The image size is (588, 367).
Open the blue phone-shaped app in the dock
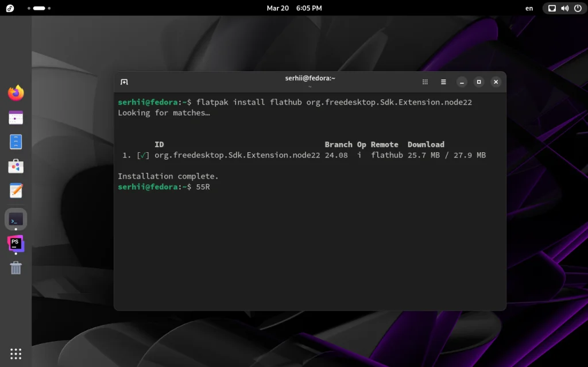16,141
